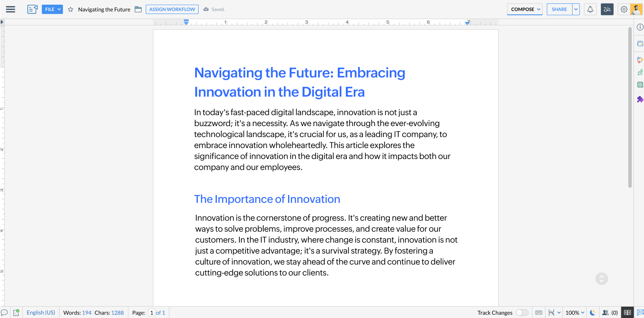
Task: Click the Zoho Writer document logo icon
Action: coord(33,9)
